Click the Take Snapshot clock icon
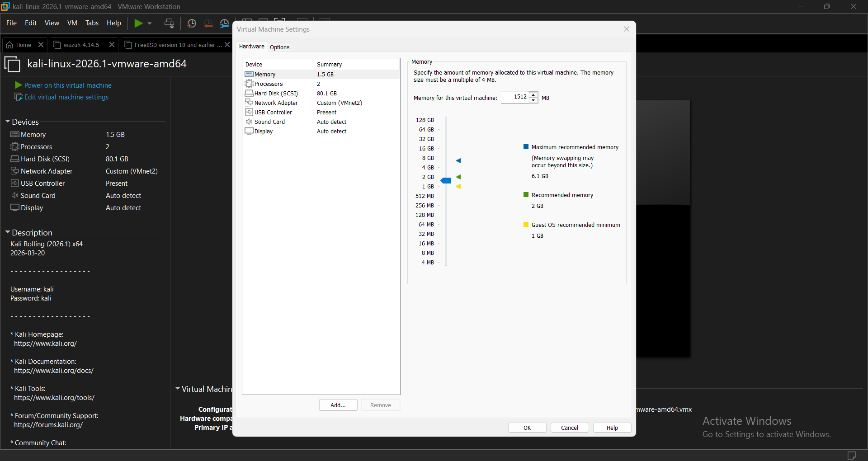The image size is (868, 461). pyautogui.click(x=192, y=23)
